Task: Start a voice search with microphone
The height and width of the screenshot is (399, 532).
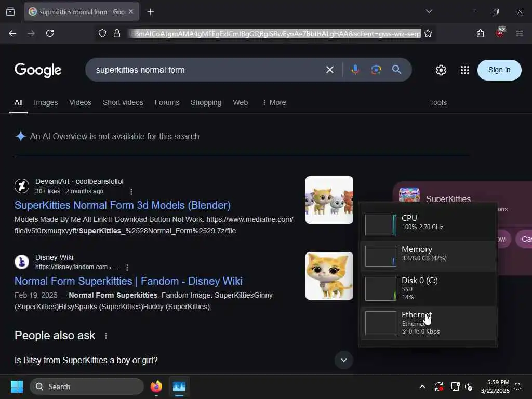Action: pyautogui.click(x=355, y=70)
